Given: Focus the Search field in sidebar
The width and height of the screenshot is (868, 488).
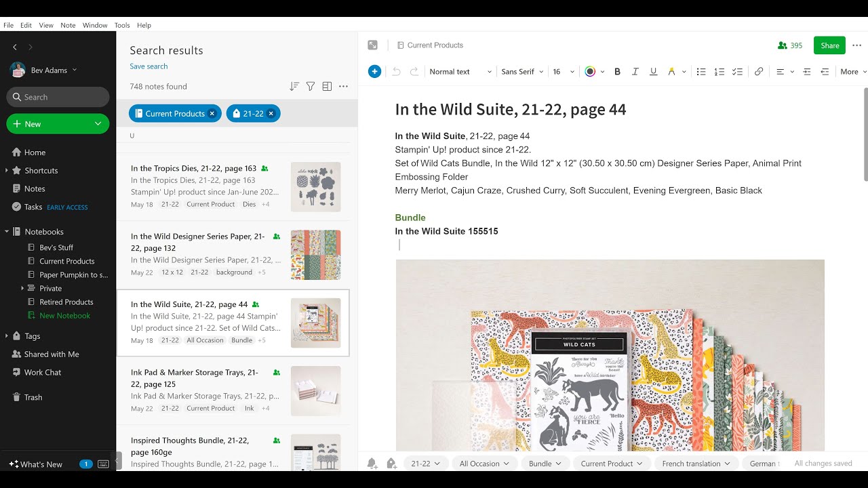Looking at the screenshot, I should point(58,97).
